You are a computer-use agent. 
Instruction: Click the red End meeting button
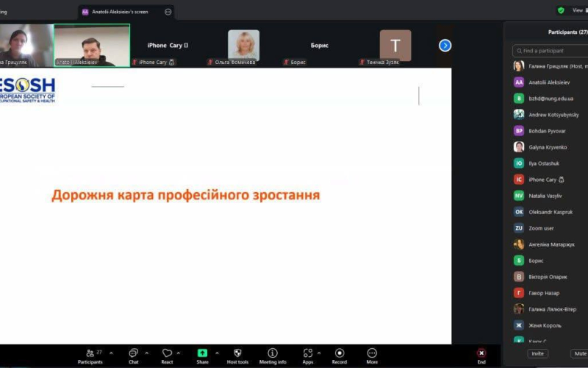point(481,353)
